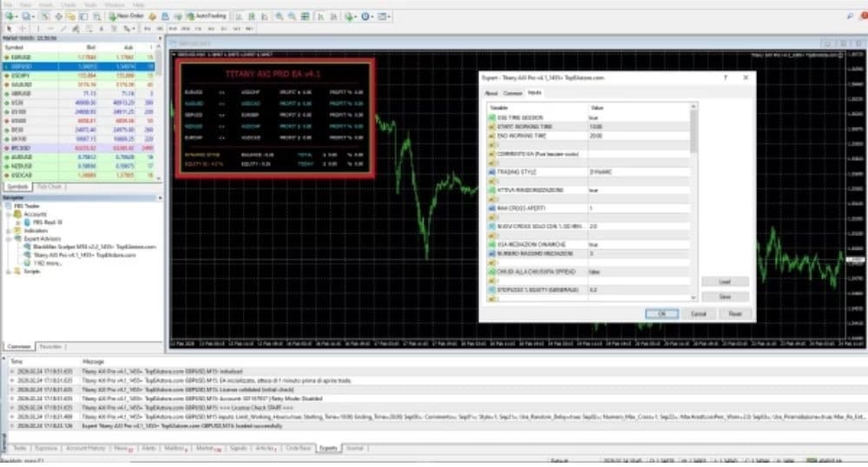Collapse the Expert Advisors tree node
The height and width of the screenshot is (467, 868).
(x=8, y=239)
